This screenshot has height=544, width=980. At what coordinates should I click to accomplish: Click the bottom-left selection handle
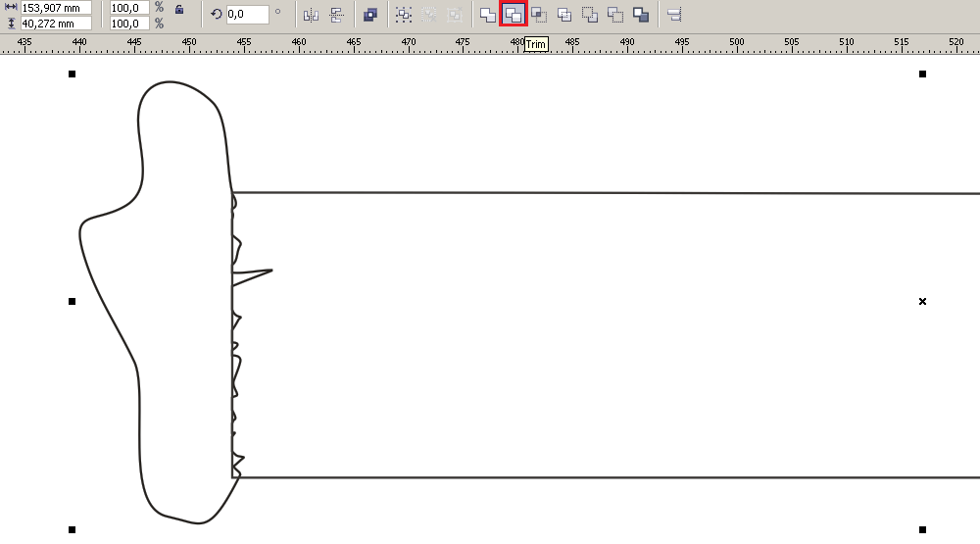[72, 529]
